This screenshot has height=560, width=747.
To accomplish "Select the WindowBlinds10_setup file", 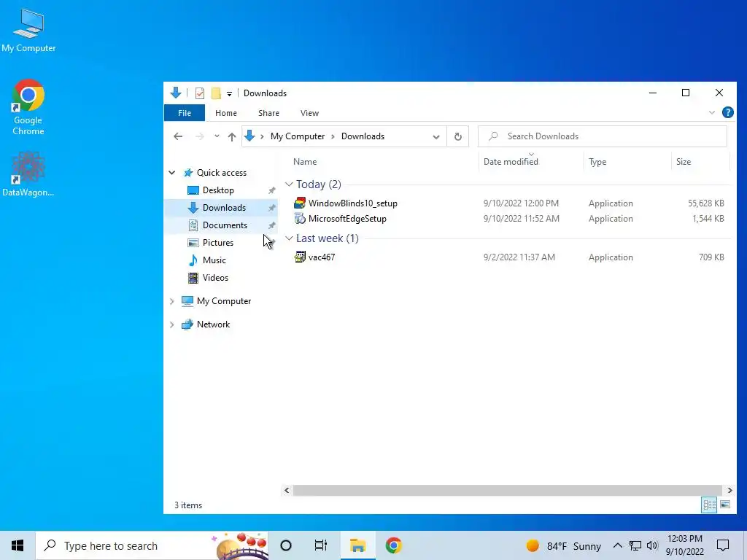I will point(353,203).
